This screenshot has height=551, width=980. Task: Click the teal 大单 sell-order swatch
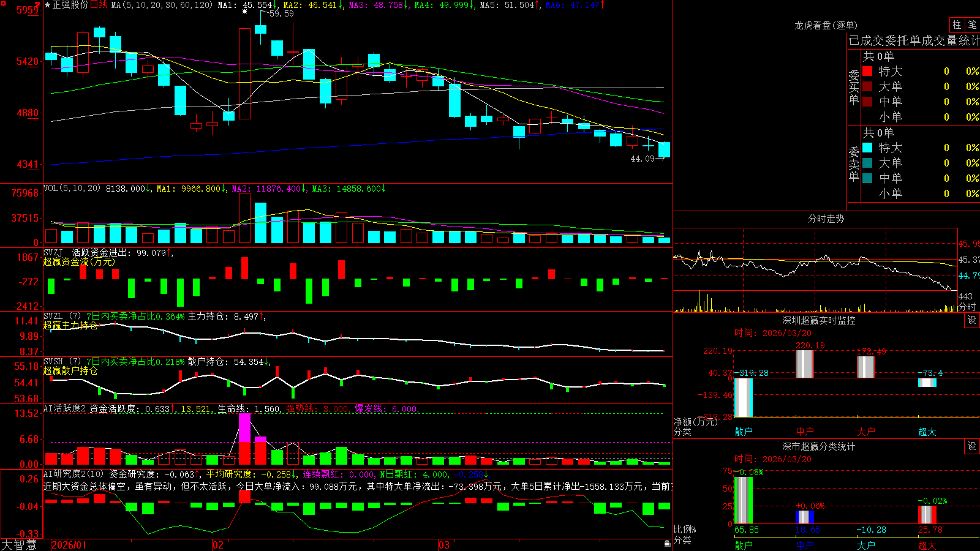click(x=867, y=163)
